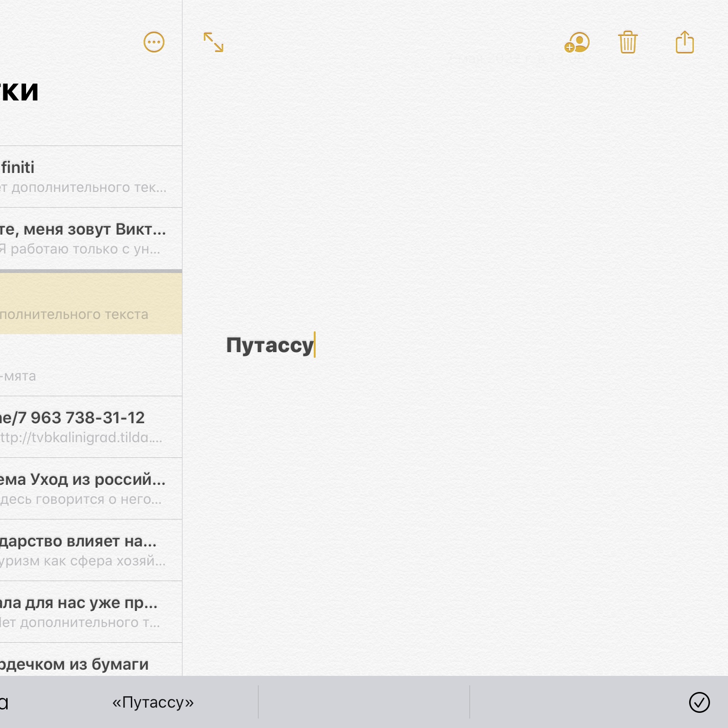
Task: Open the note "дарство влияет на..."
Action: (x=85, y=550)
